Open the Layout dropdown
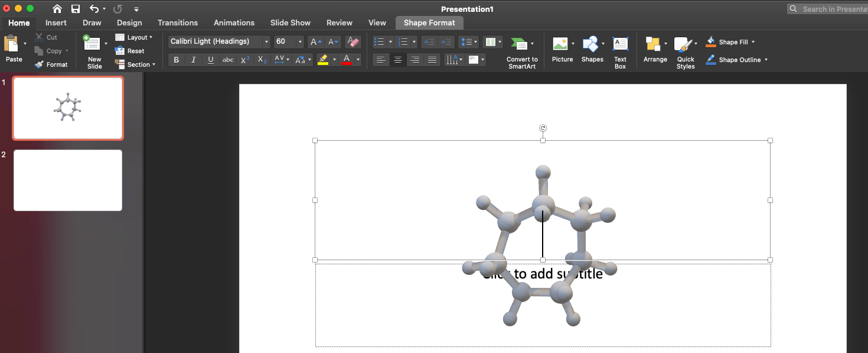This screenshot has width=868, height=353. tap(133, 37)
